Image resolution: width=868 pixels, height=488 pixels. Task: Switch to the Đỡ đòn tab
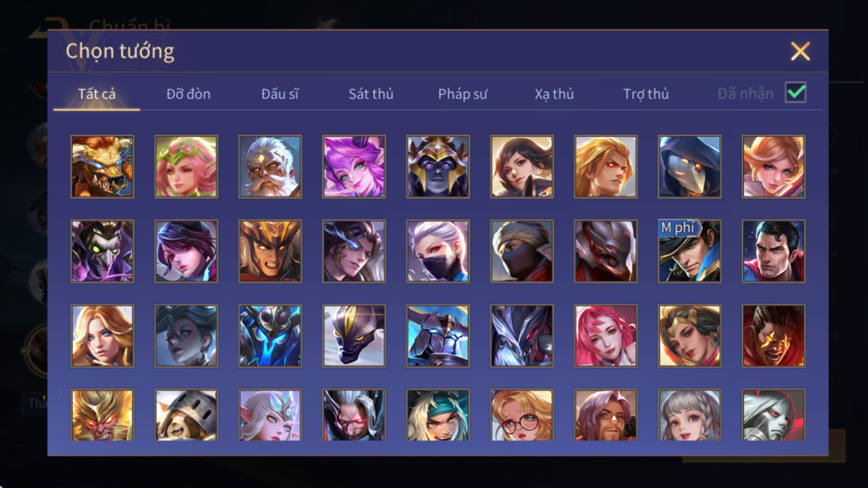[x=188, y=94]
